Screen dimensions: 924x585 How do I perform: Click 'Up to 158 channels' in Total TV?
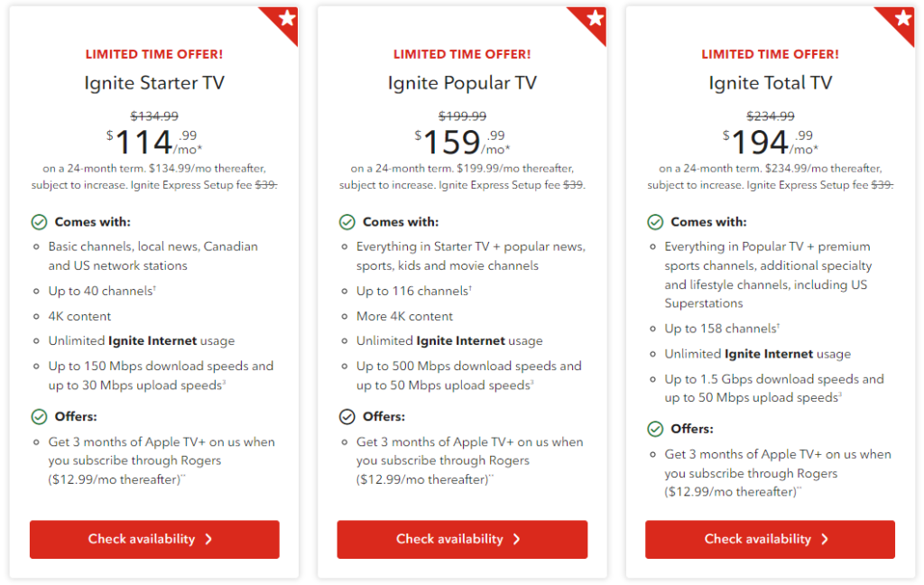tap(722, 329)
